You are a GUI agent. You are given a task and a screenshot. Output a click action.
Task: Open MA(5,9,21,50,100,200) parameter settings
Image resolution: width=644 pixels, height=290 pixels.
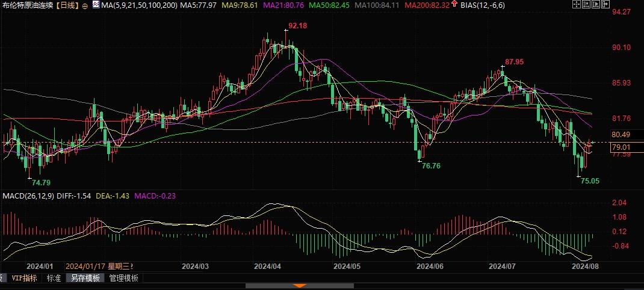coord(135,5)
